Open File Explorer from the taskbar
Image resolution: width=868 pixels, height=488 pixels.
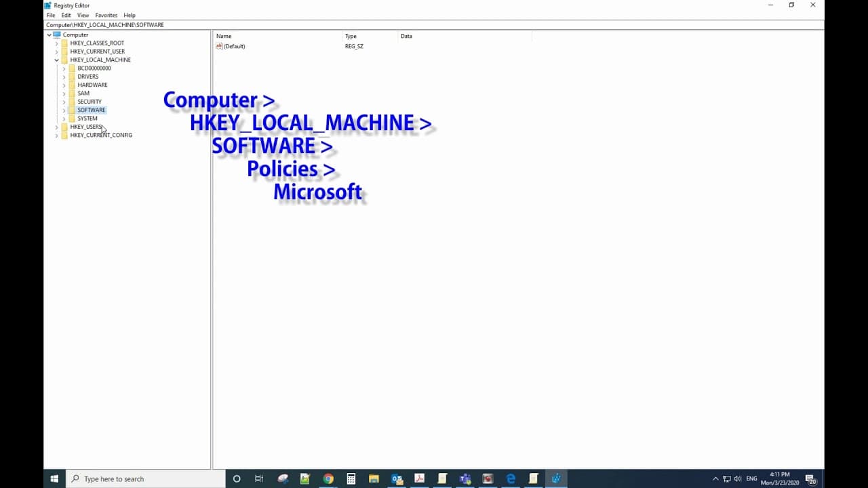pyautogui.click(x=374, y=479)
